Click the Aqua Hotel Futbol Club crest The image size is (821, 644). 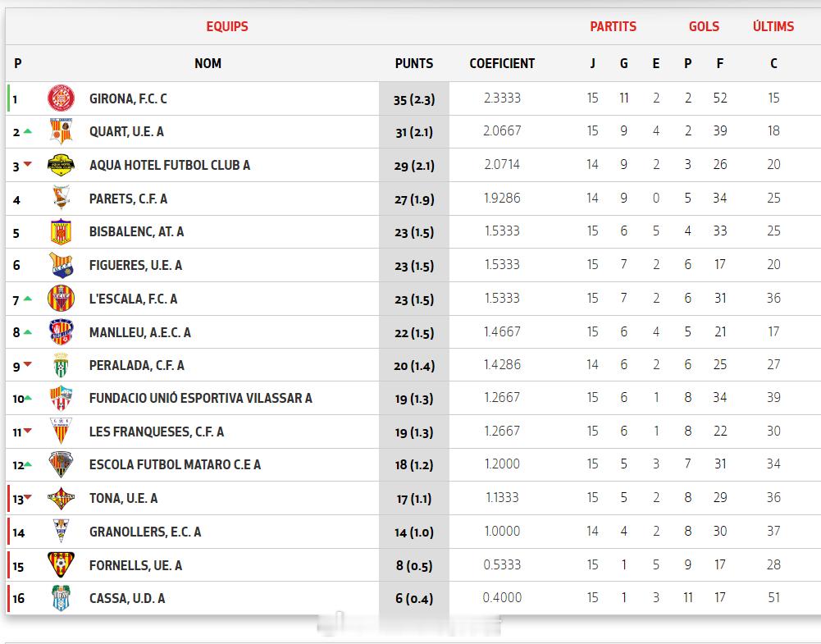click(61, 165)
